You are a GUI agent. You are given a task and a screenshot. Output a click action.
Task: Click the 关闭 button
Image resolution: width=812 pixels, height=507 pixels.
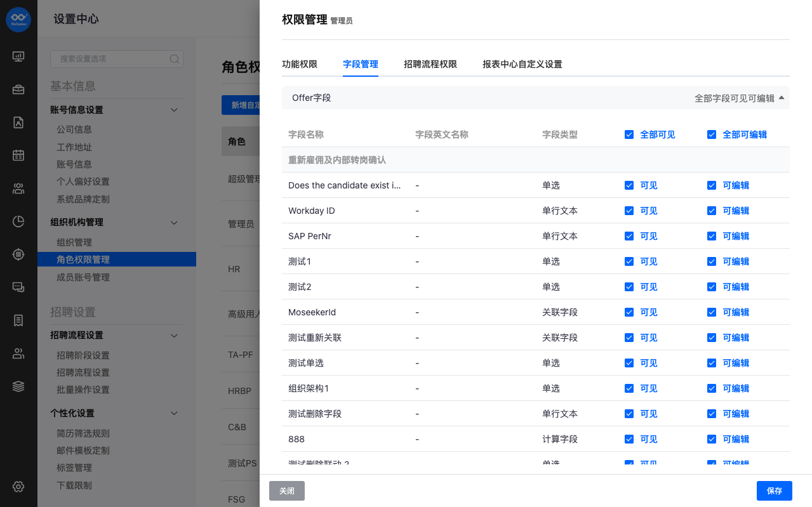click(x=287, y=491)
